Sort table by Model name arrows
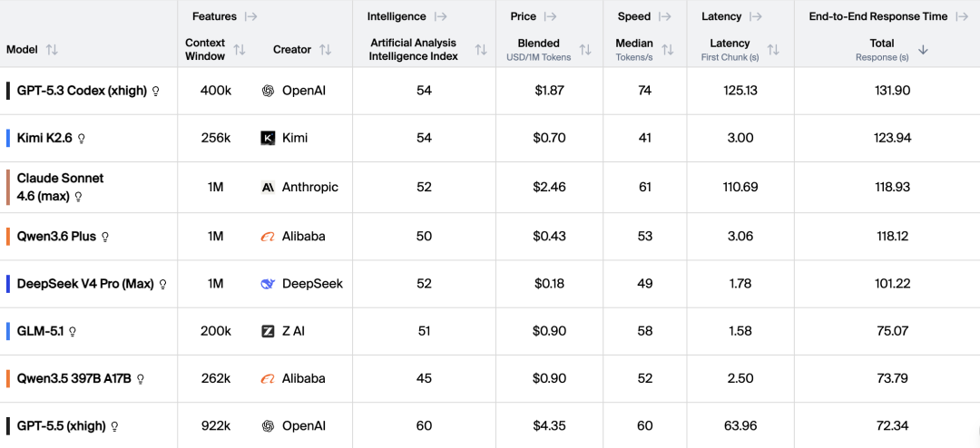 pyautogui.click(x=52, y=49)
